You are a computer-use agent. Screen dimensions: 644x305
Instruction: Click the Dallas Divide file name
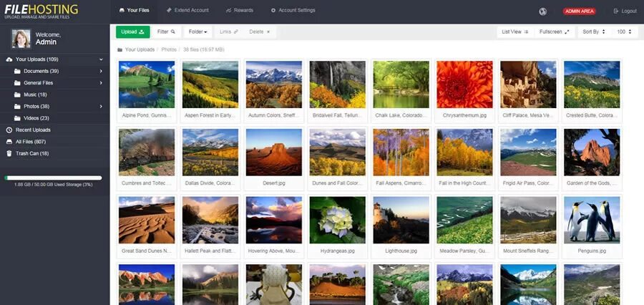click(210, 183)
